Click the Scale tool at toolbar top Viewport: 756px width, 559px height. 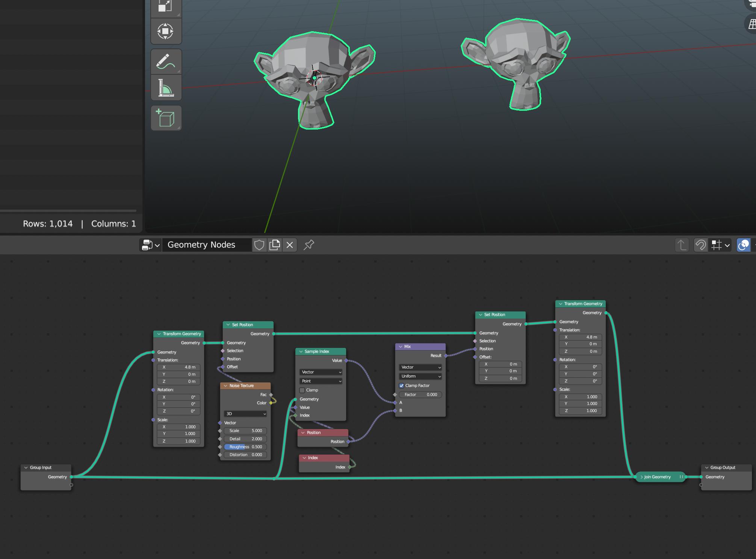coord(166,8)
